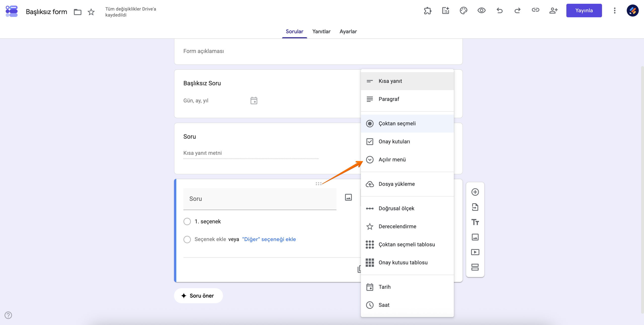Click the calendar icon in date question

(x=254, y=101)
